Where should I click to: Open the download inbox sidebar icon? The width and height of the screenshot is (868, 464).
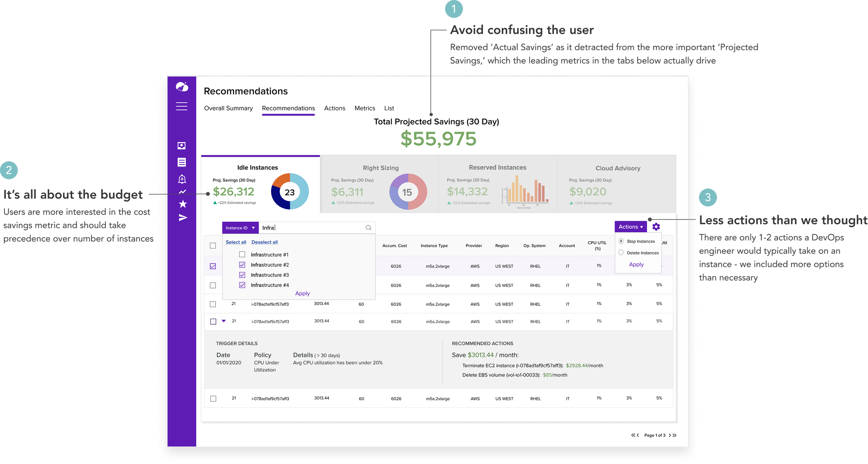tap(182, 146)
